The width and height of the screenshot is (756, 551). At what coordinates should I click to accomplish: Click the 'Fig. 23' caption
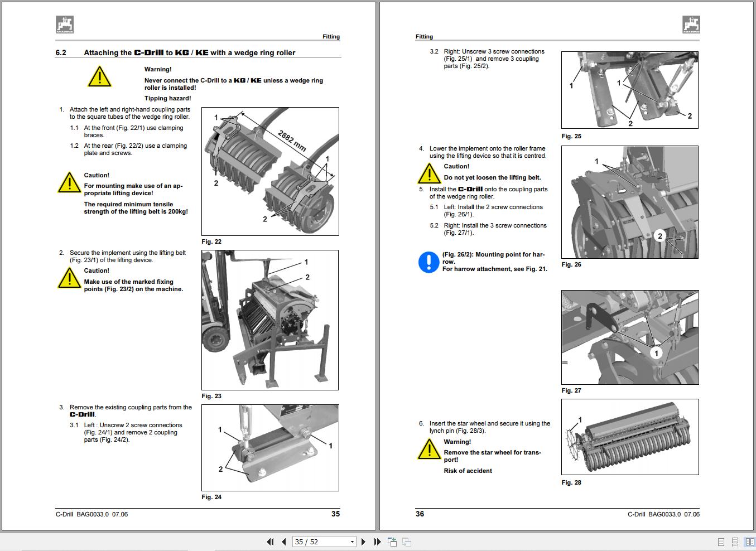211,396
